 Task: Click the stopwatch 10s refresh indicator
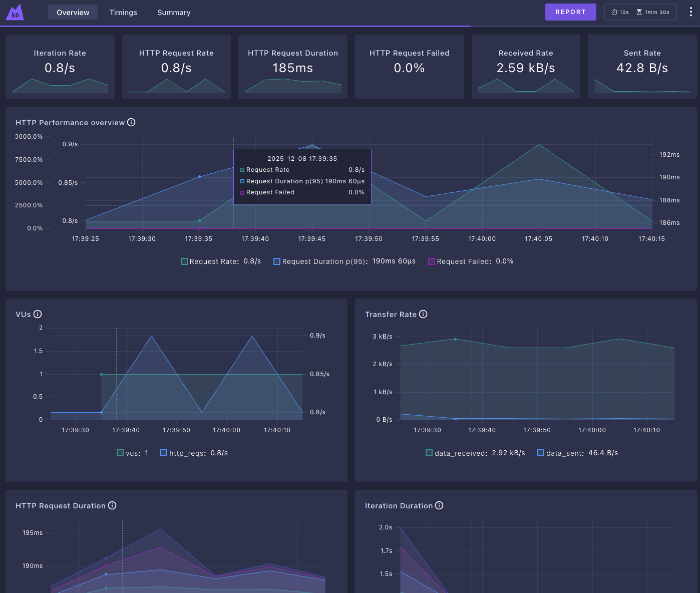[620, 12]
